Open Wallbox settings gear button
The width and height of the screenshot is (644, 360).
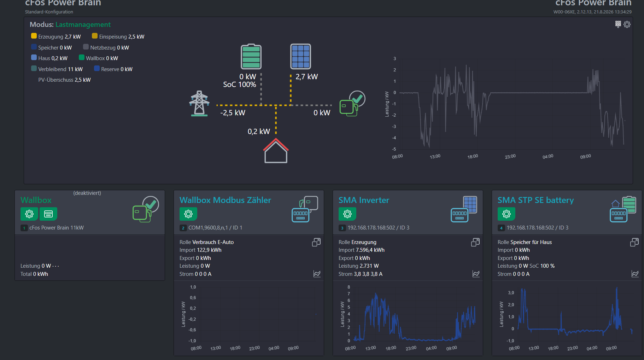pos(29,214)
